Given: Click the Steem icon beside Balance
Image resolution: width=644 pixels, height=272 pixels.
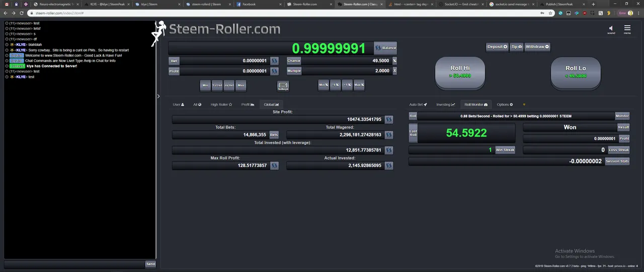Looking at the screenshot, I should click(x=378, y=48).
